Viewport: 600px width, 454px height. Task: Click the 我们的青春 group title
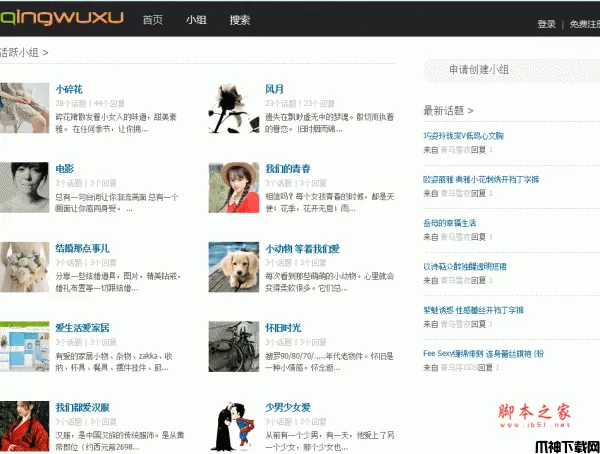point(288,169)
